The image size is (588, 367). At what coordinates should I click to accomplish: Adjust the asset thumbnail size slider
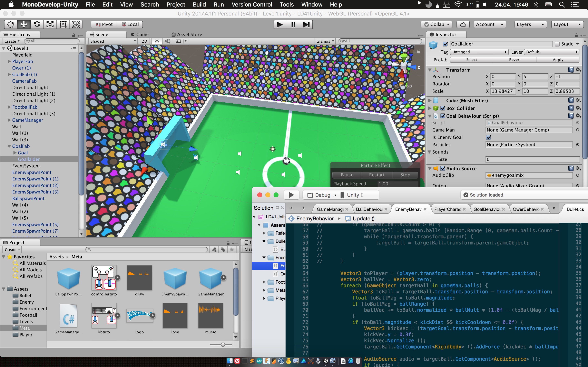(223, 344)
